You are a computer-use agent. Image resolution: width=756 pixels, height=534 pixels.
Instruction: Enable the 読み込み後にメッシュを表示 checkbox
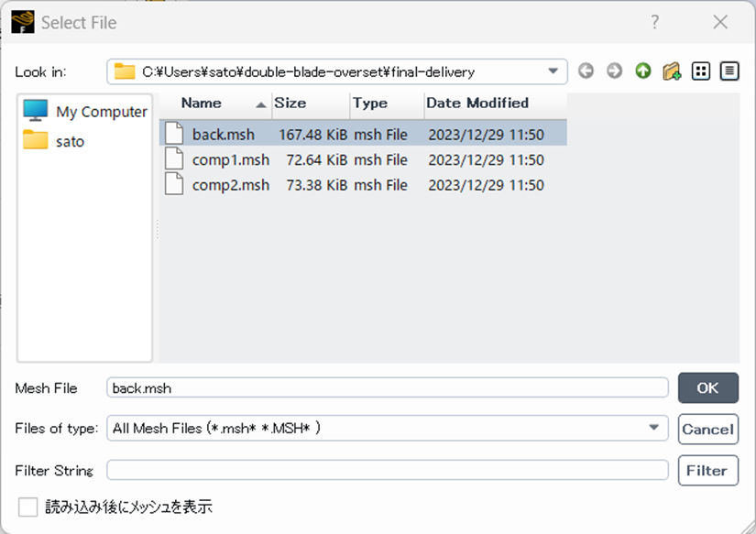point(28,507)
